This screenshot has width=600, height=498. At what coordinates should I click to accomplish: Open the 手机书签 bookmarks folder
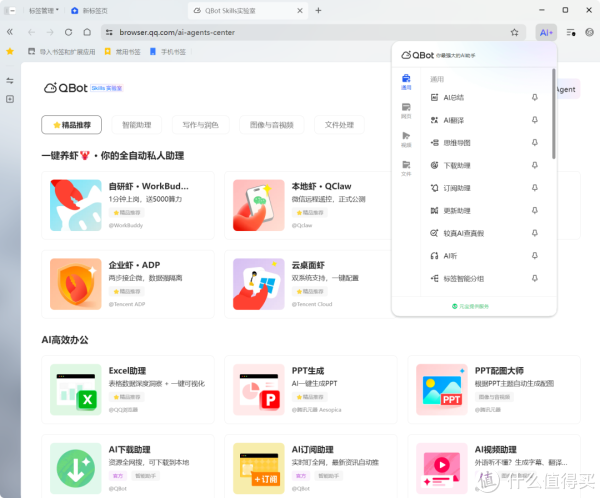click(168, 51)
